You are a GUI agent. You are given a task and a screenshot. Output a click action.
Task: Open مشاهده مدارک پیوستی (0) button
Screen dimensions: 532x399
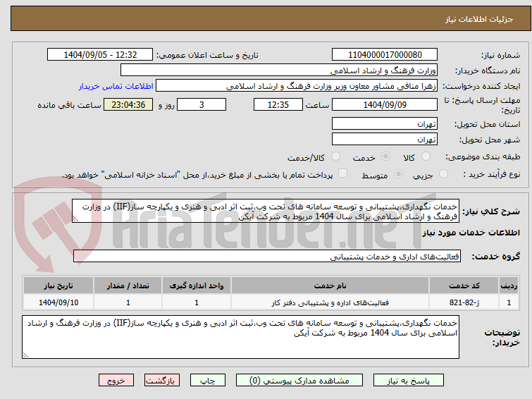point(299,381)
